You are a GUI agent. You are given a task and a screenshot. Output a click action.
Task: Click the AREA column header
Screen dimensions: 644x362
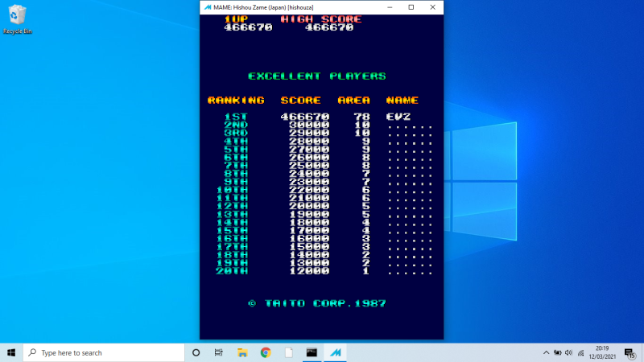pos(353,100)
